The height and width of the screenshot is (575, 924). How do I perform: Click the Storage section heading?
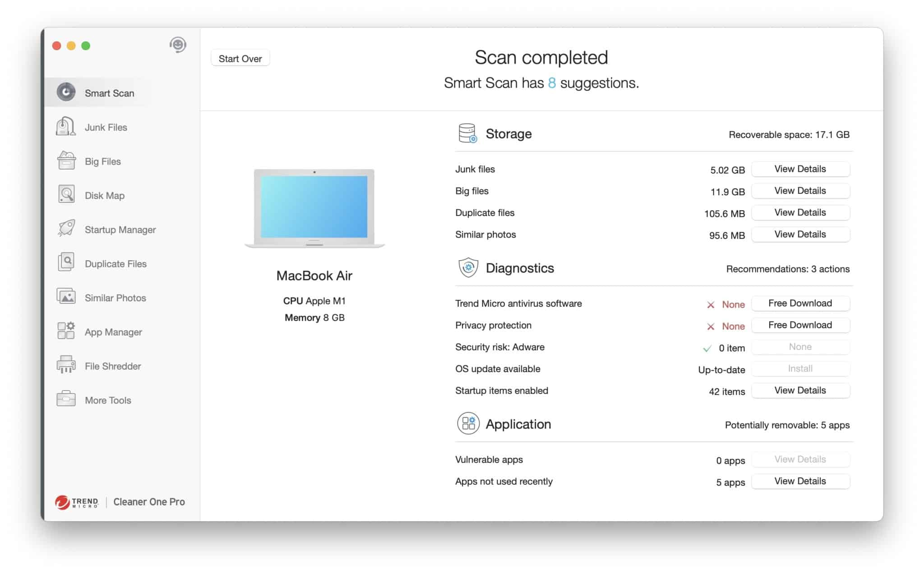click(508, 134)
